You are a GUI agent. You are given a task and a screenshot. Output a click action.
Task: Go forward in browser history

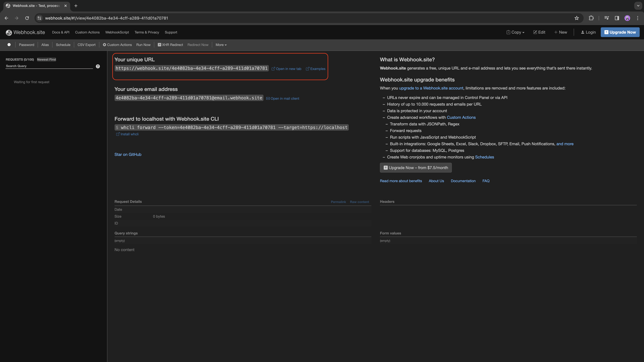[x=17, y=18]
